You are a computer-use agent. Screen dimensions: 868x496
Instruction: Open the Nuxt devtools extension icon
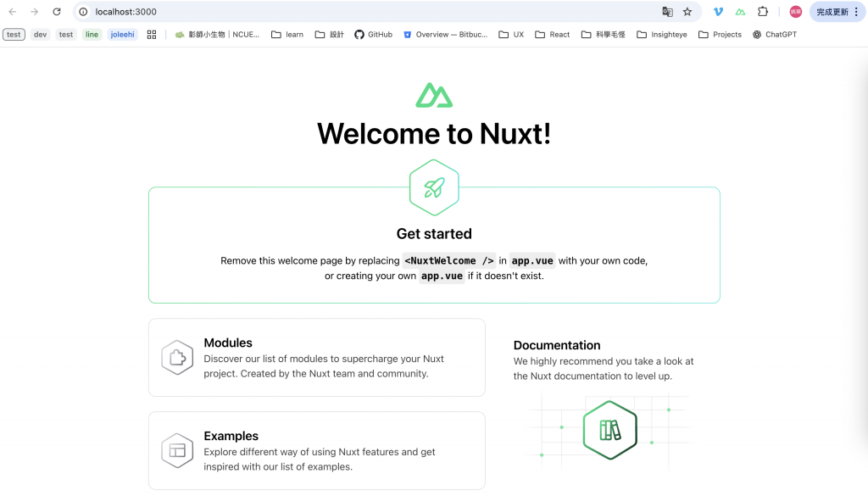point(740,12)
